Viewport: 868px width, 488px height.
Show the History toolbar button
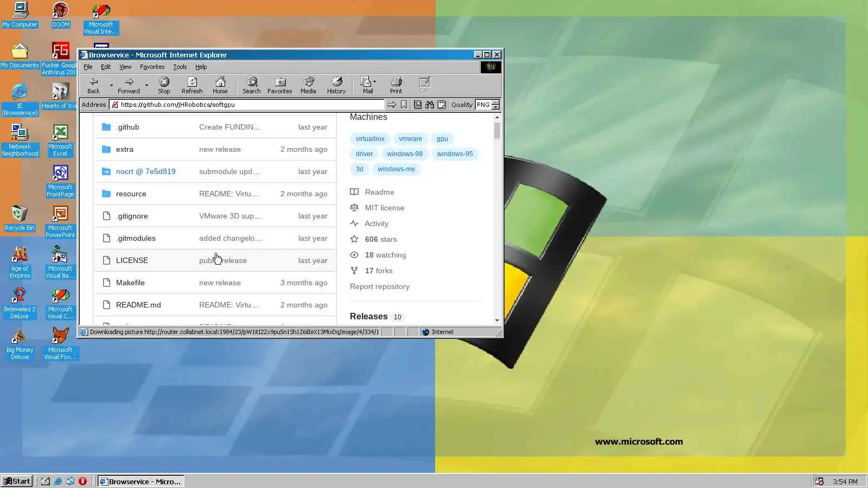pos(336,85)
